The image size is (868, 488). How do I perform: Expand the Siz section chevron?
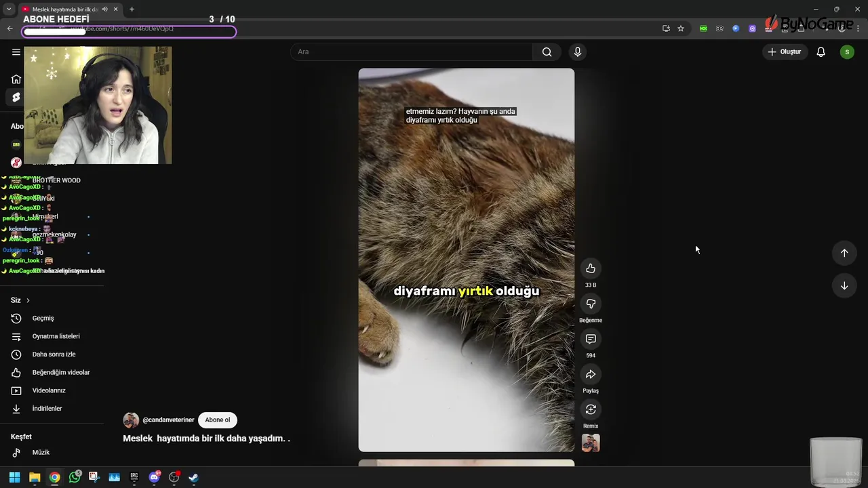tap(28, 300)
